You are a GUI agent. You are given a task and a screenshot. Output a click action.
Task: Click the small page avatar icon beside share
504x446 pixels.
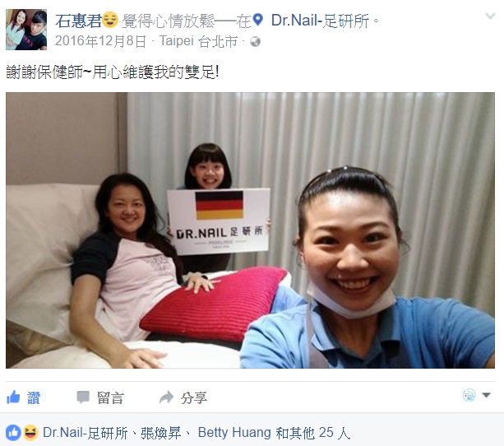469,395
